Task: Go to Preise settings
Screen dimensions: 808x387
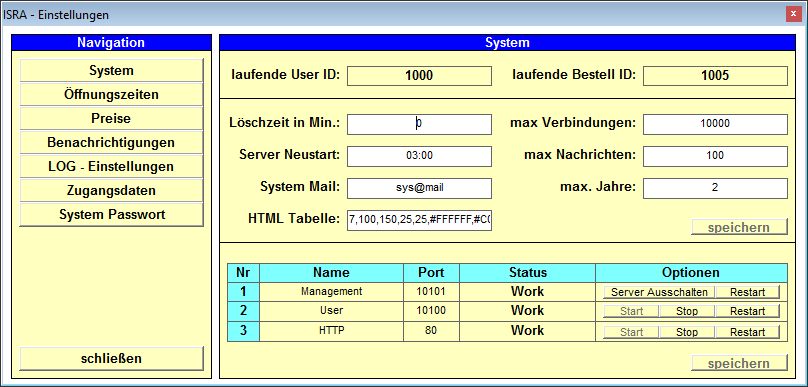Action: (x=111, y=119)
